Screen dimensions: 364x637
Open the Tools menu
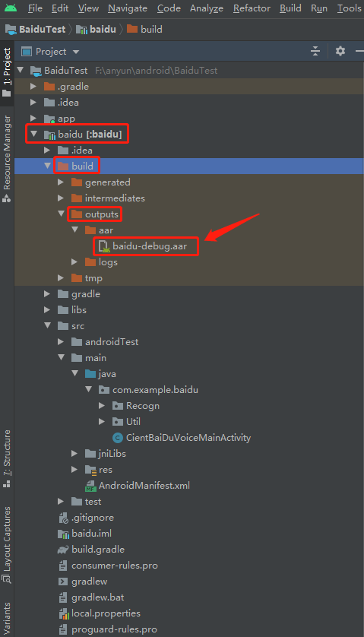[x=350, y=8]
